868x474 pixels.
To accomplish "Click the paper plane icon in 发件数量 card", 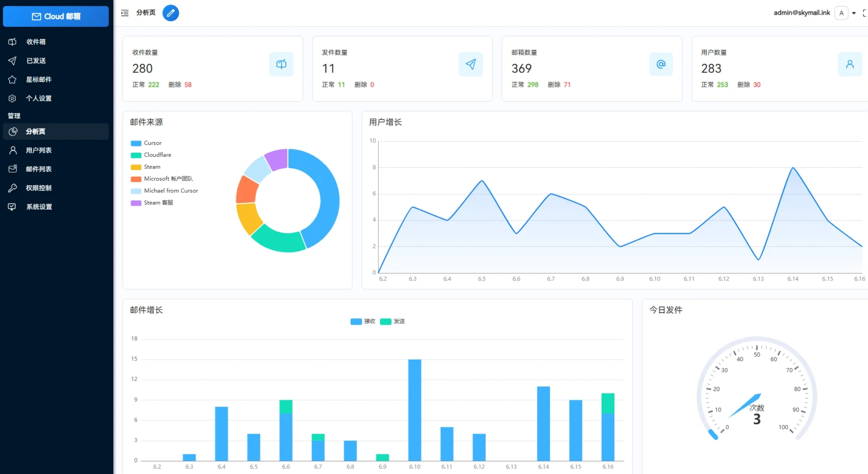I will coord(471,64).
